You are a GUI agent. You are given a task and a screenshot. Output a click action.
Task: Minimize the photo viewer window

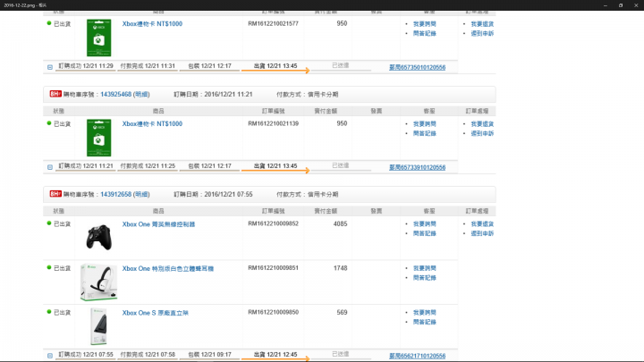point(605,5)
